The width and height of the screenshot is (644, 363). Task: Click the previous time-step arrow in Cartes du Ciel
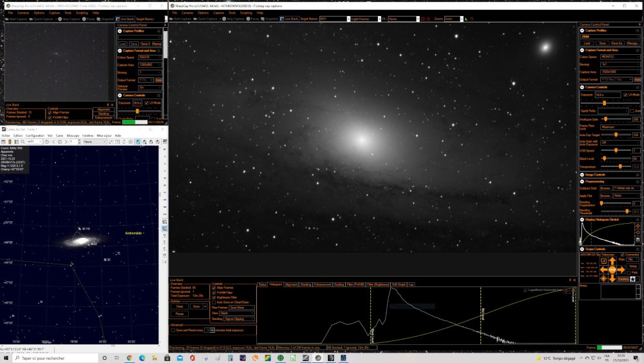53,142
